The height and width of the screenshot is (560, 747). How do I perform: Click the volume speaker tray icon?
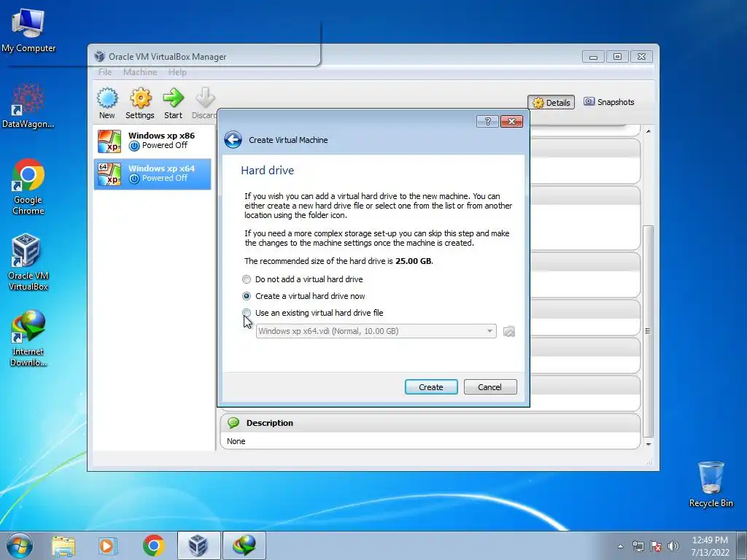tap(673, 546)
